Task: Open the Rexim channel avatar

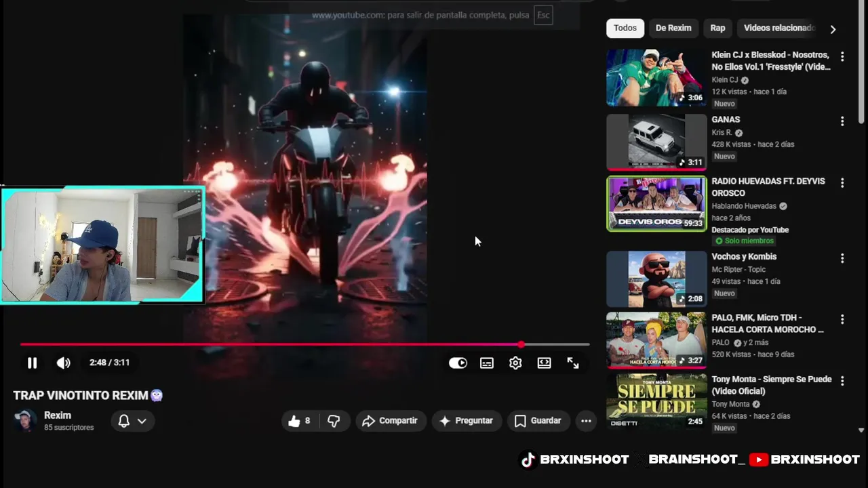Action: 26,421
